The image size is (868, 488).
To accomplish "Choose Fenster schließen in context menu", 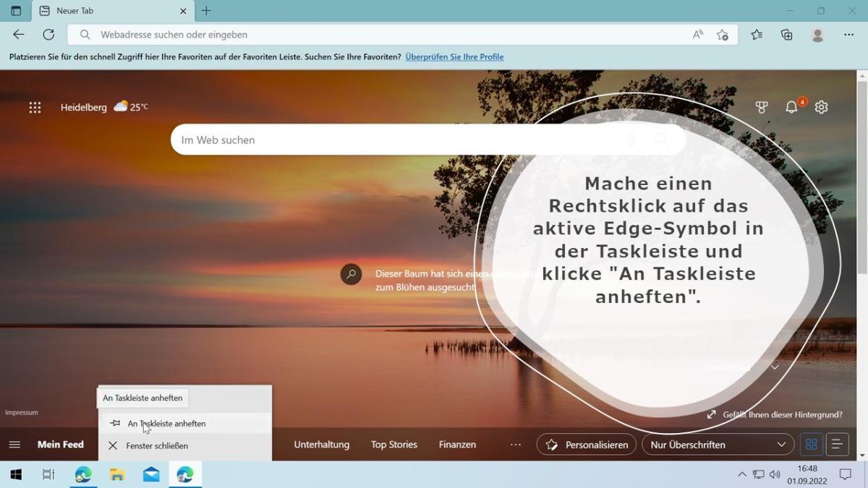I will coord(157,446).
